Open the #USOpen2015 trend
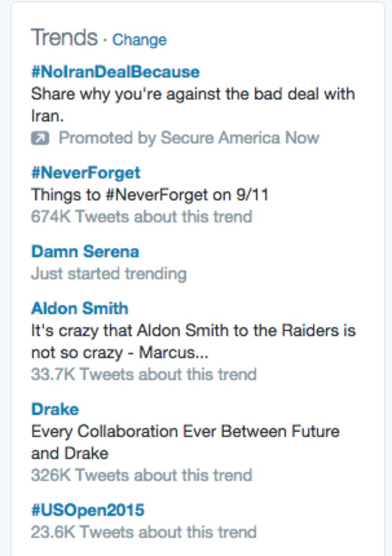This screenshot has height=556, width=392. point(88,510)
